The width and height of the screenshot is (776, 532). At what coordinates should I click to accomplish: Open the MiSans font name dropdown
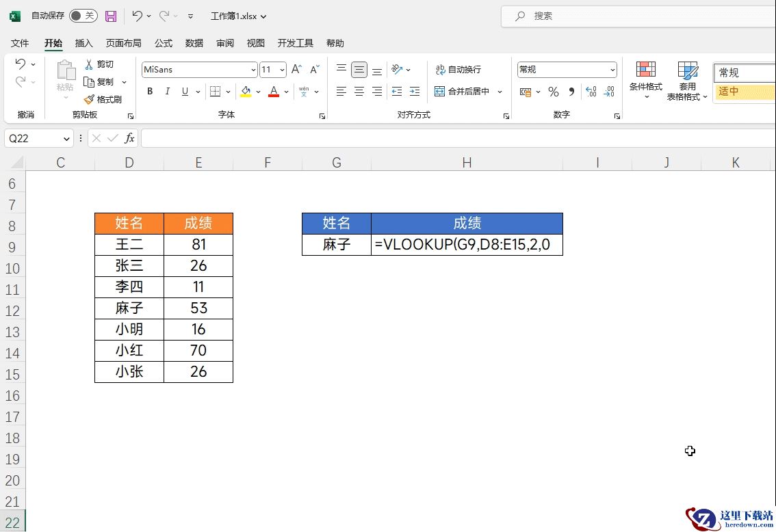point(253,70)
